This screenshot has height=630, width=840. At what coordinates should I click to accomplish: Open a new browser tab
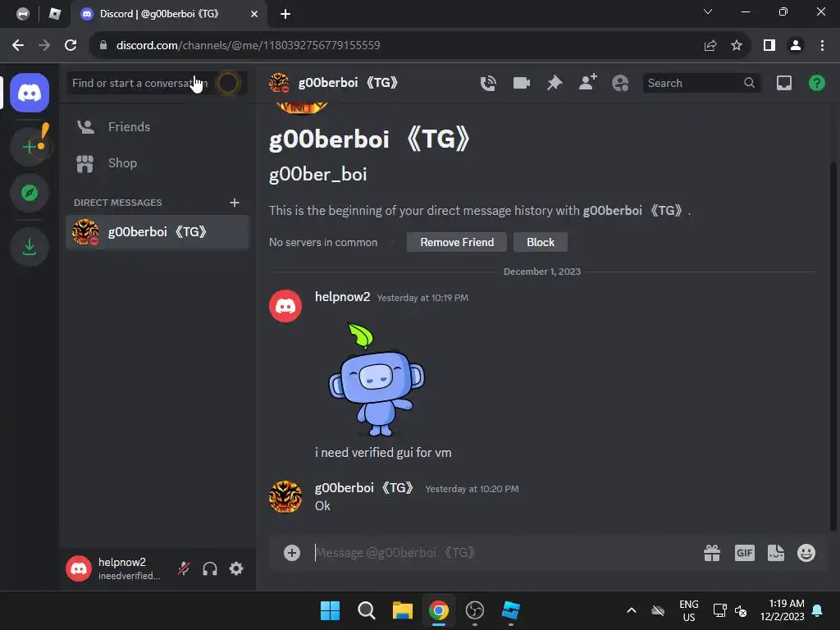pyautogui.click(x=285, y=14)
